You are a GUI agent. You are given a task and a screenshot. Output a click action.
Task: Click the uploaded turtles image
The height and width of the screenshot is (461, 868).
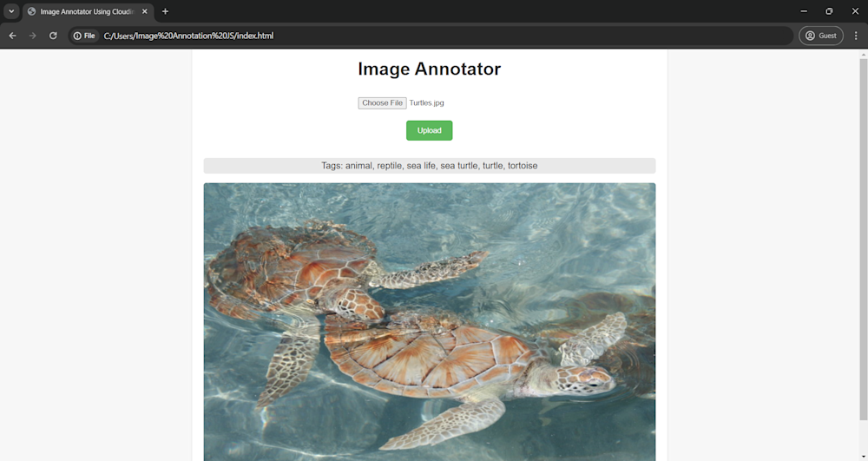coord(430,322)
